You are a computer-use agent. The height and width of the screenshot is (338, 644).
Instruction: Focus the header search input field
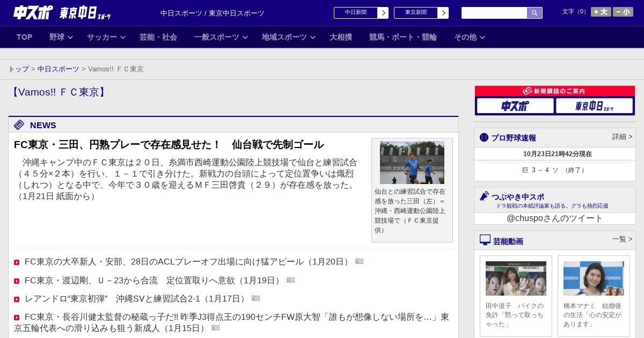coord(494,13)
